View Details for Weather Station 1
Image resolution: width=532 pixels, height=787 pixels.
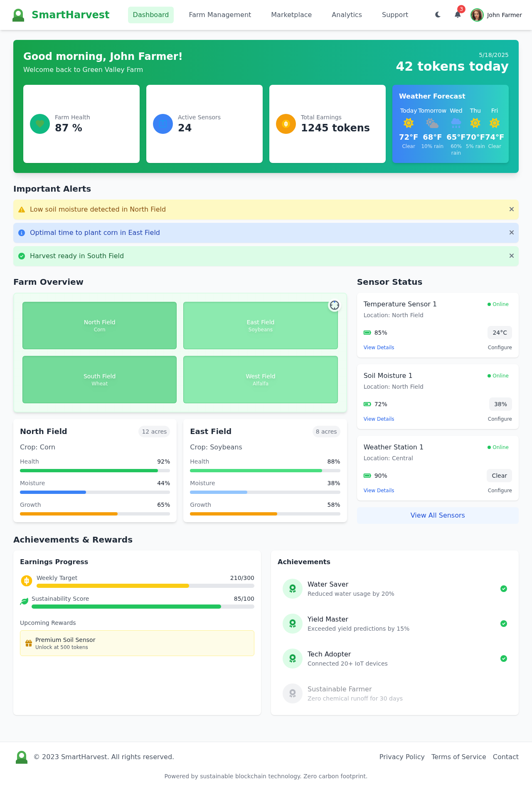379,491
